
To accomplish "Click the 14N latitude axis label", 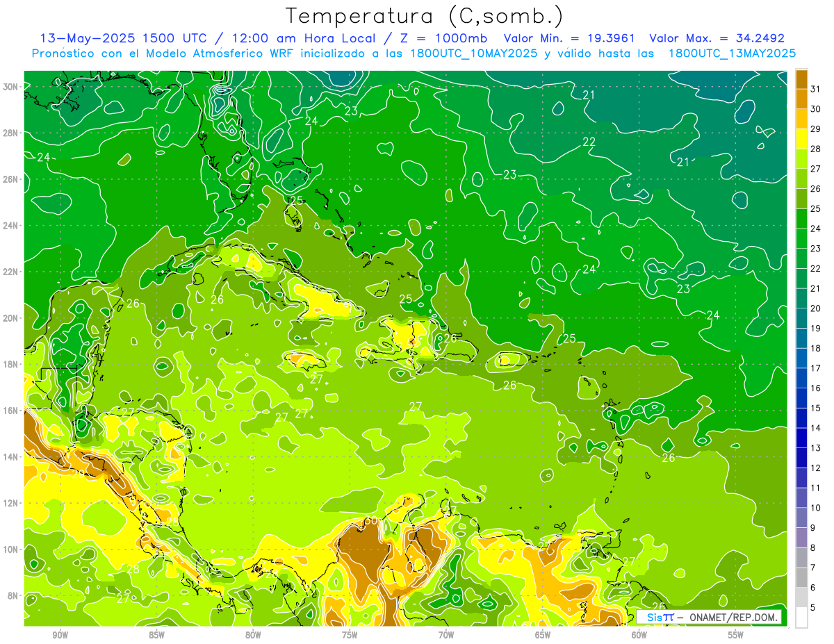I will click(x=11, y=456).
